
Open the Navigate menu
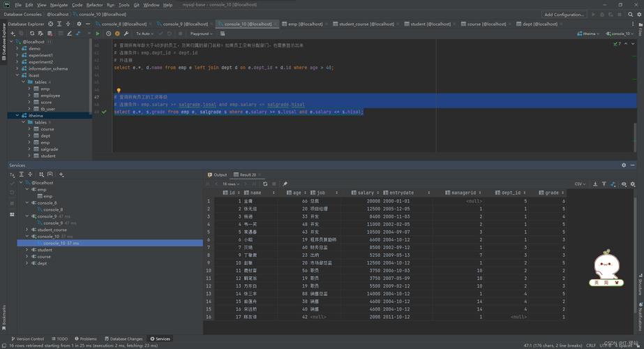coord(60,4)
